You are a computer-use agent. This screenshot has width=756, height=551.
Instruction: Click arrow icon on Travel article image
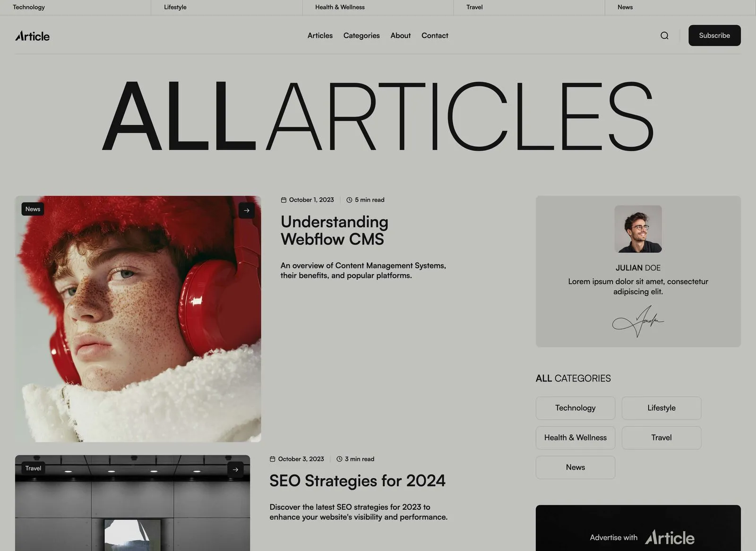click(235, 469)
